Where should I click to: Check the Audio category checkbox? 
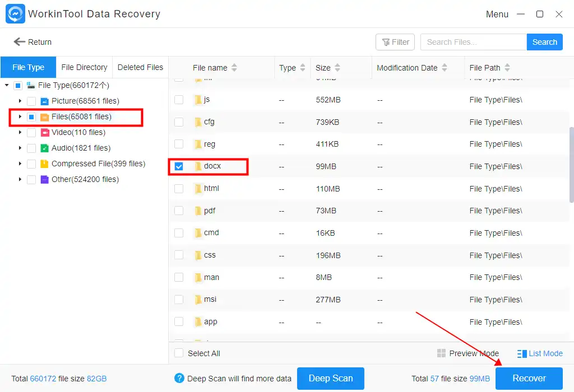click(x=31, y=148)
